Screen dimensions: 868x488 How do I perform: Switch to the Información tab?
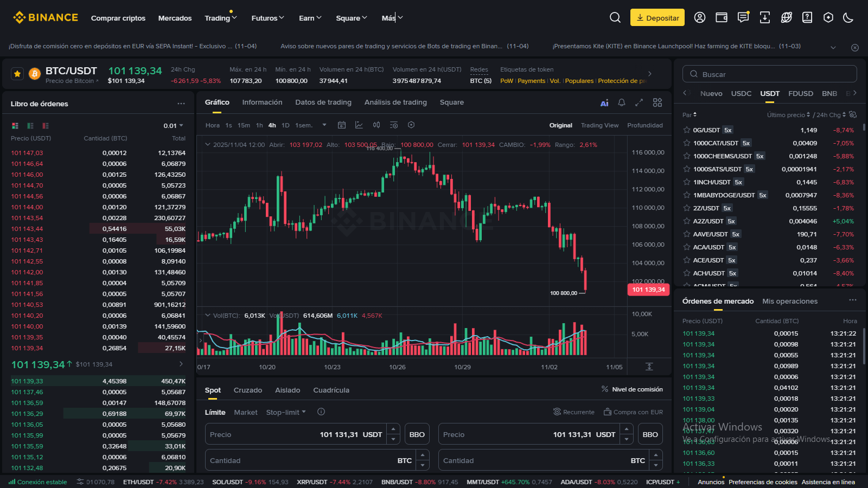262,102
